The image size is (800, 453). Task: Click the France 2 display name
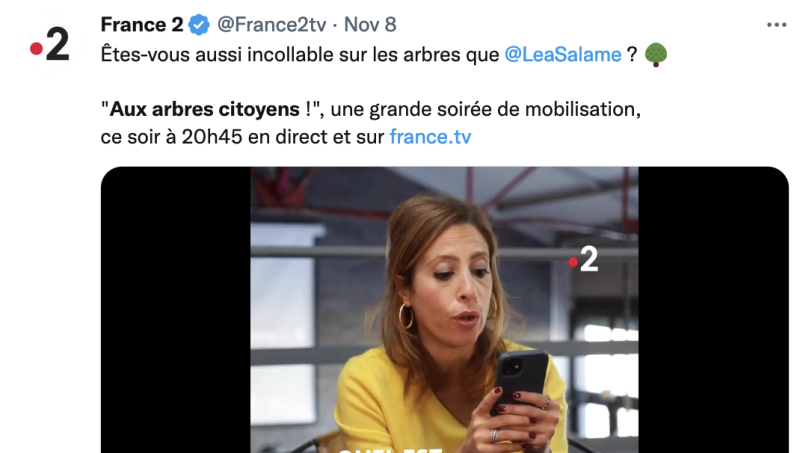click(142, 24)
